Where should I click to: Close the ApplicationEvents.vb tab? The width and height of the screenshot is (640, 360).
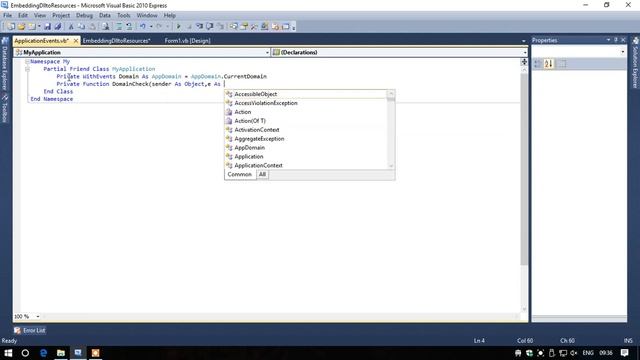(76, 41)
